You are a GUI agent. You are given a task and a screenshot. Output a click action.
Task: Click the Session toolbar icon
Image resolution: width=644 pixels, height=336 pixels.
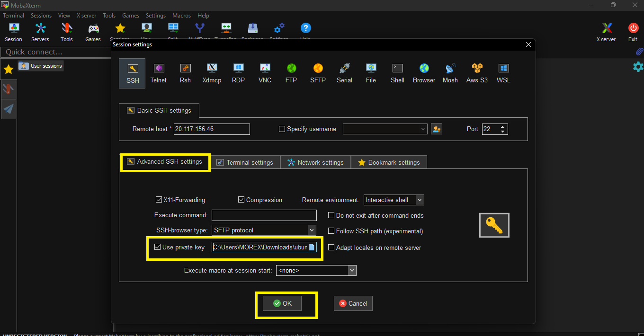[13, 32]
